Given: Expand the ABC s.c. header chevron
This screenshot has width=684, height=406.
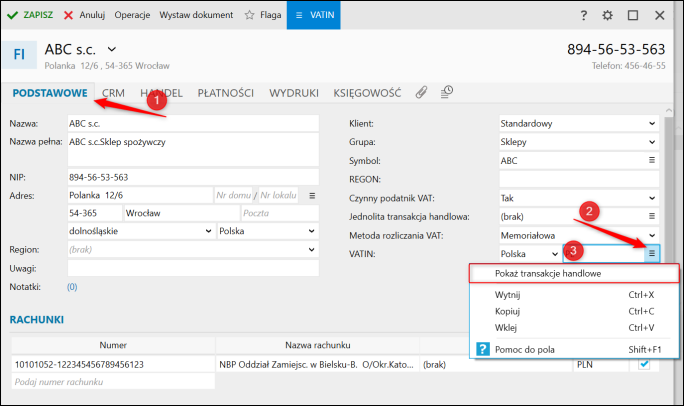Looking at the screenshot, I should click(112, 49).
